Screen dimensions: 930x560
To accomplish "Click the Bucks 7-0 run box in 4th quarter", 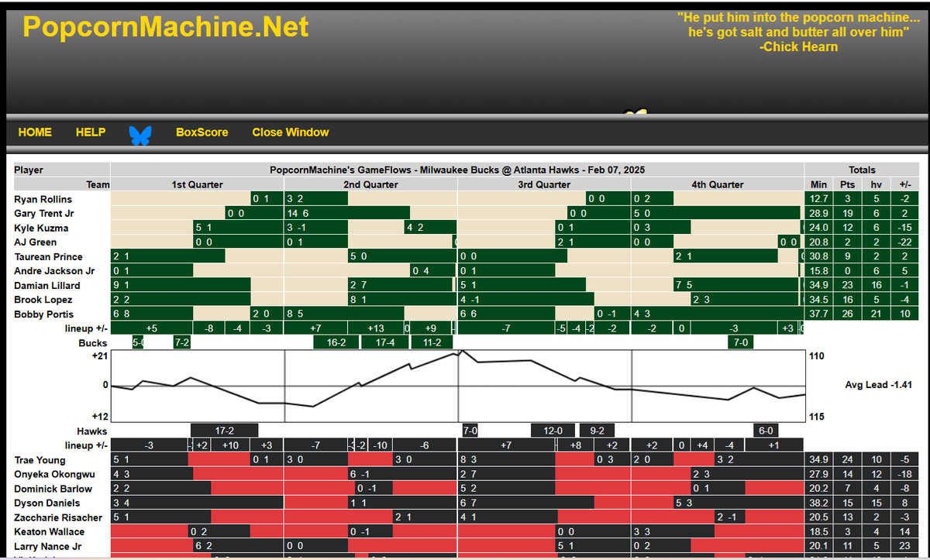I will (742, 342).
